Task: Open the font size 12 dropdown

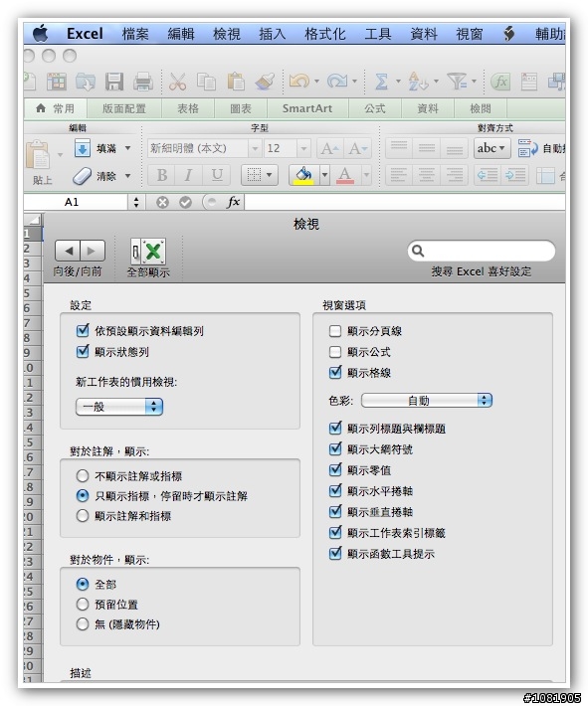Action: coord(303,148)
